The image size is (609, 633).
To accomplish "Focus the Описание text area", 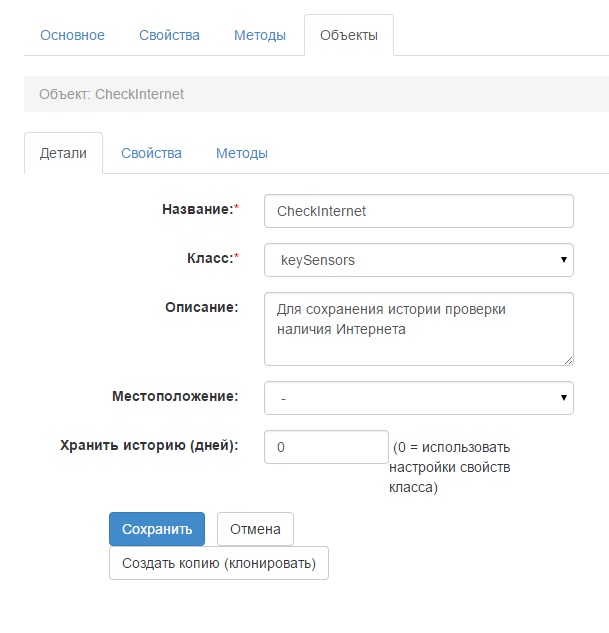I will pos(418,328).
